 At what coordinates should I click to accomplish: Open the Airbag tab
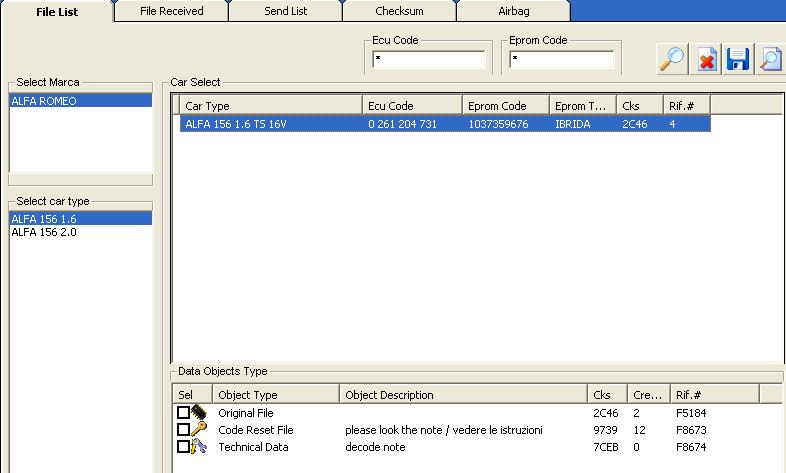(514, 11)
